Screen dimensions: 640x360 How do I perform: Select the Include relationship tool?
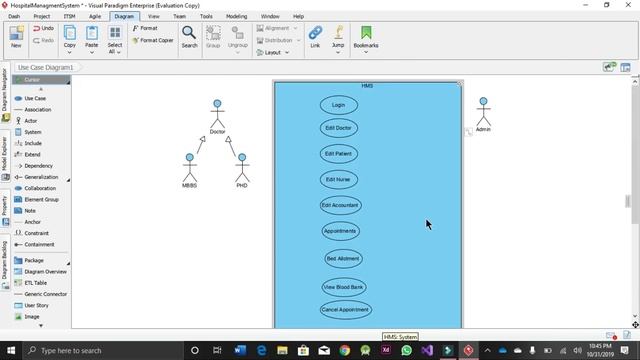coord(28,143)
